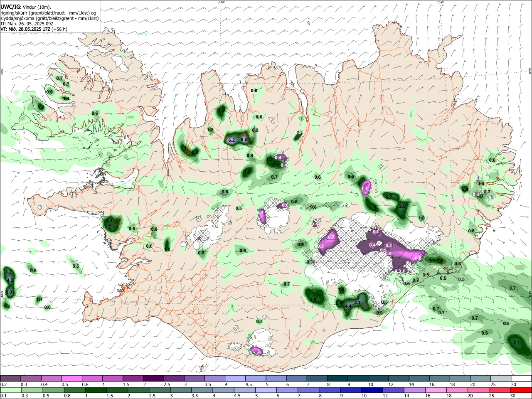Click the 2.6 precipitation value
The width and height of the screenshot is (532, 399).
[x=402, y=207]
